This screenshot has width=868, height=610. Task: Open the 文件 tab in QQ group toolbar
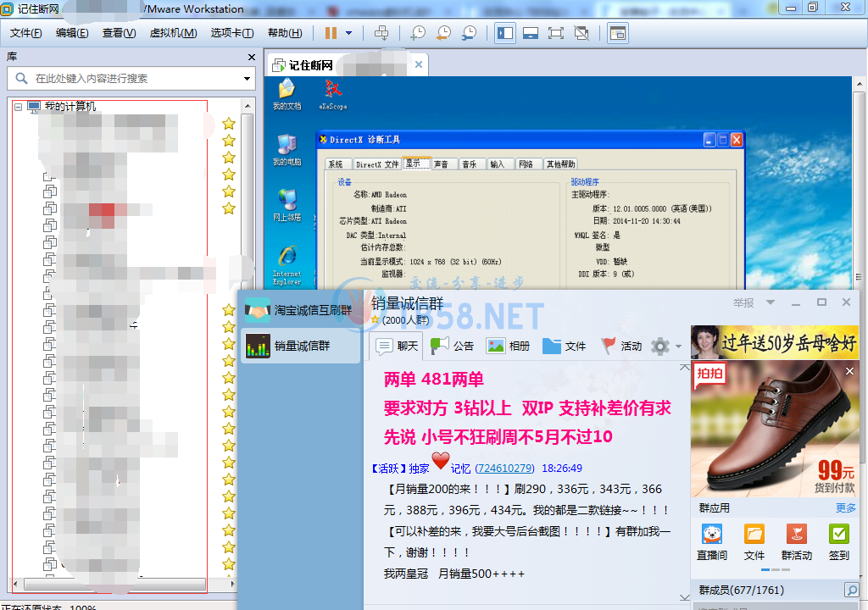point(564,346)
